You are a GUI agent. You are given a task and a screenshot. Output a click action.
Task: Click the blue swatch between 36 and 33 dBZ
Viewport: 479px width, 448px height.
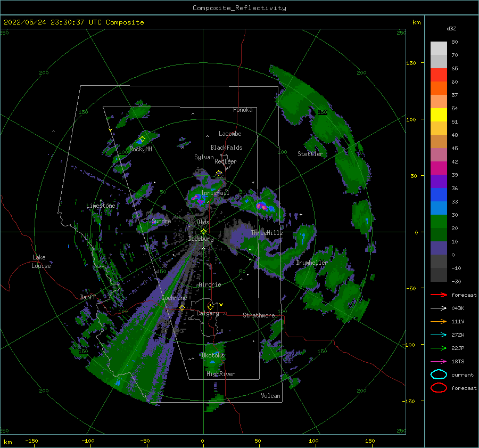pyautogui.click(x=439, y=194)
